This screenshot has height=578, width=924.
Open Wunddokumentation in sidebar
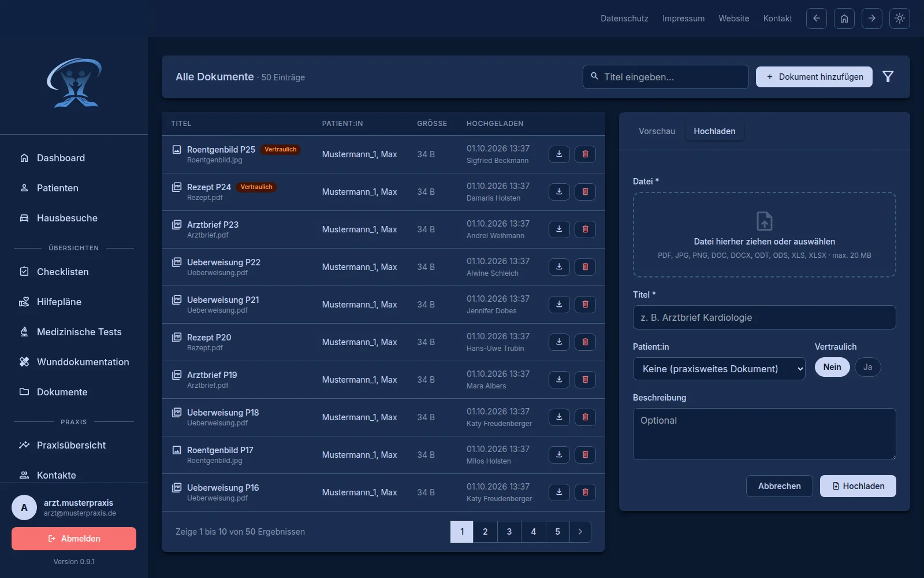[74, 362]
